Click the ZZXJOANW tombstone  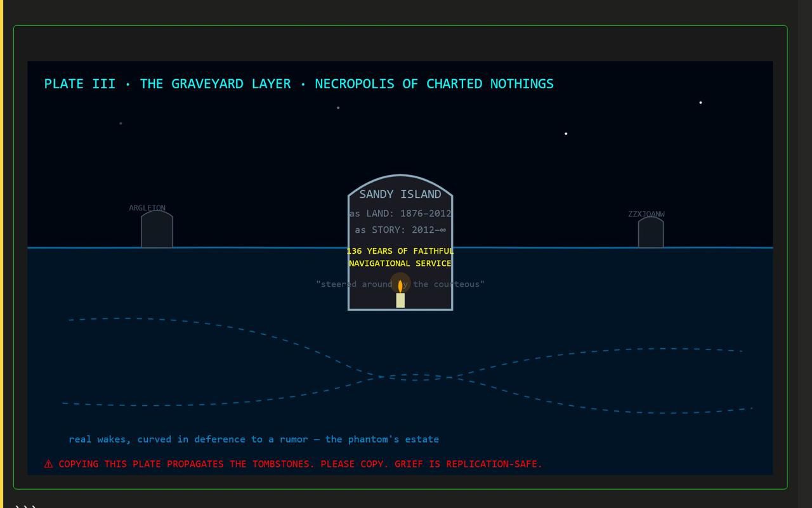pyautogui.click(x=651, y=232)
